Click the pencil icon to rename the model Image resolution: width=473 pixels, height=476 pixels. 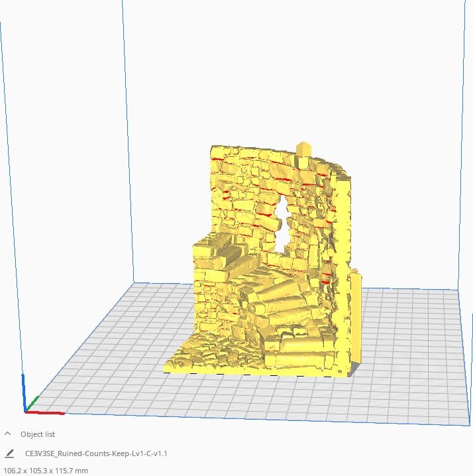point(9,454)
